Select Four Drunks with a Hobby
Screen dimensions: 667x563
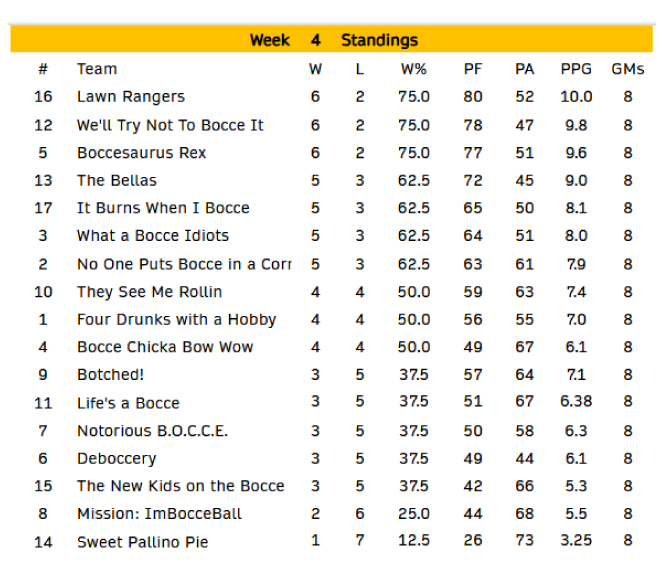pyautogui.click(x=176, y=320)
